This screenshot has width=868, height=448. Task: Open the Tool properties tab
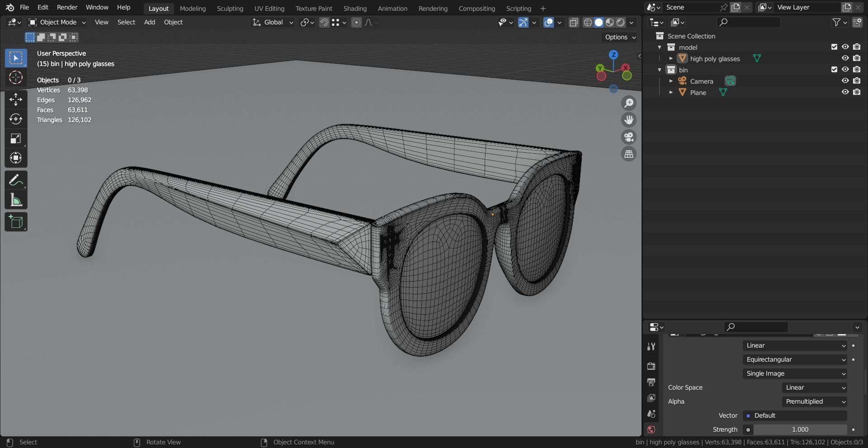click(x=651, y=346)
